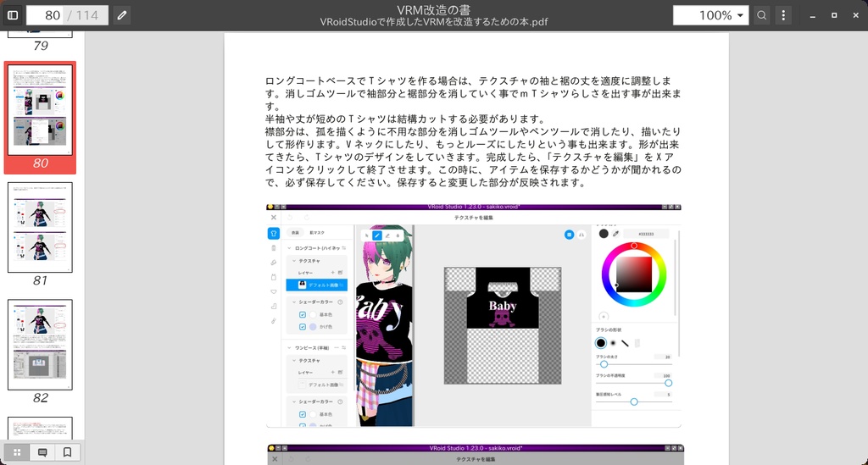Click the 筆圧感知レベル slider handle
This screenshot has height=465, width=868.
[x=634, y=402]
